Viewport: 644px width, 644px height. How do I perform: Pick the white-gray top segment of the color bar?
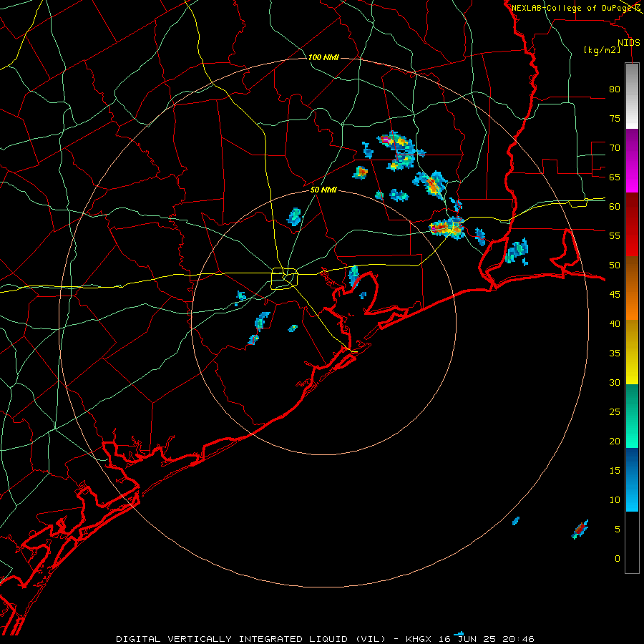point(632,96)
